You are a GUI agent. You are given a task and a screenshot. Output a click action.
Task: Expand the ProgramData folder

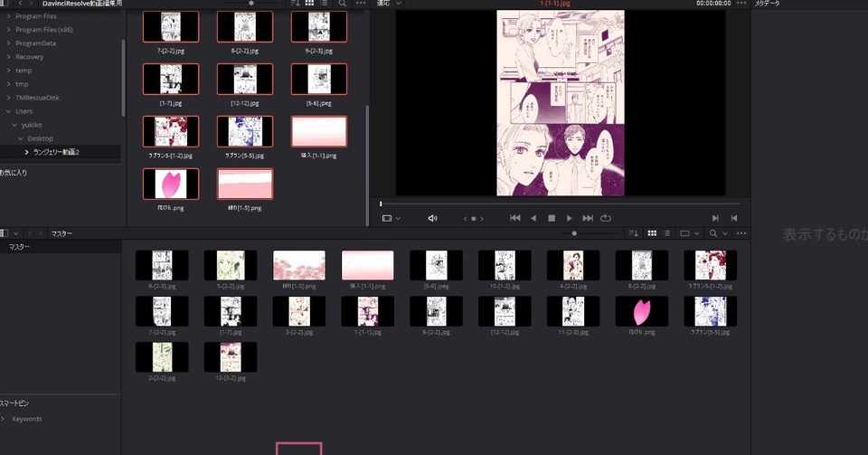[x=8, y=43]
